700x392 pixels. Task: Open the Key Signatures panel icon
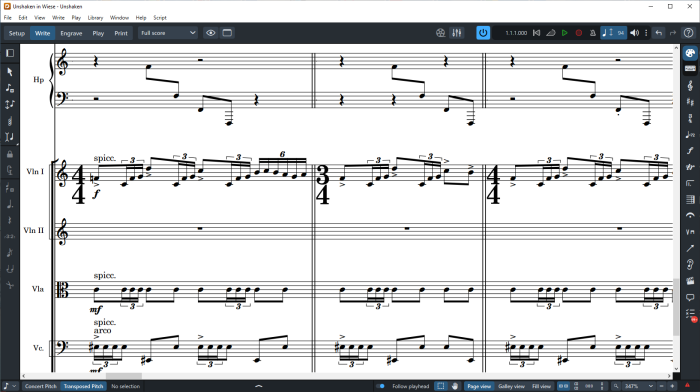point(690,102)
